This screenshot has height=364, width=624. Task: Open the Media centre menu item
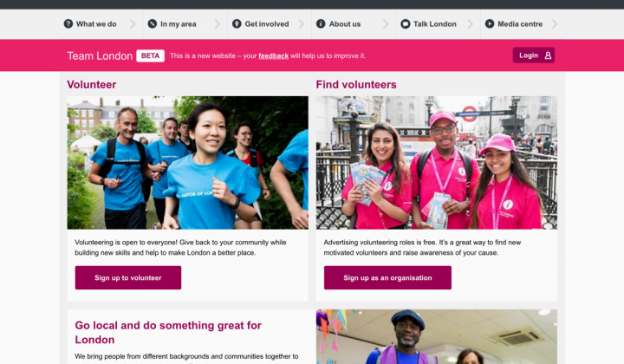point(520,24)
